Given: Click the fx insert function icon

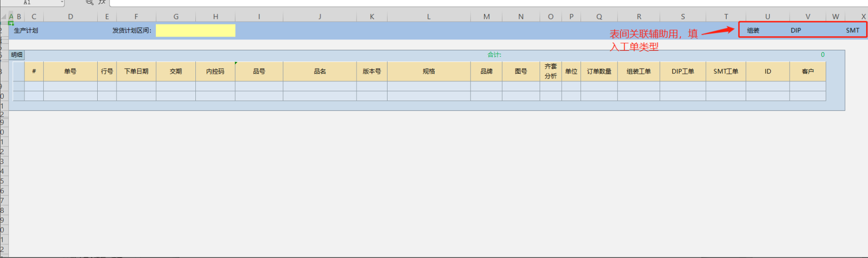Looking at the screenshot, I should tap(102, 2).
